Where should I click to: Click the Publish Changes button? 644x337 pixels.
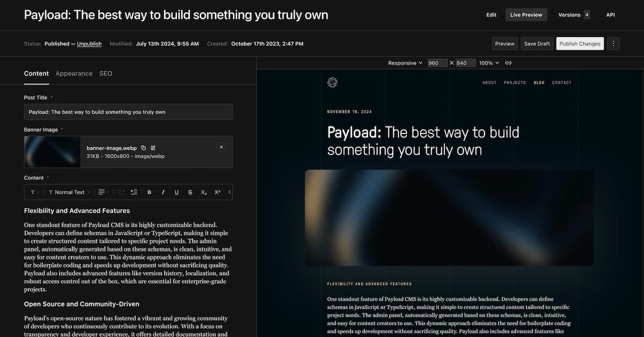coord(580,43)
